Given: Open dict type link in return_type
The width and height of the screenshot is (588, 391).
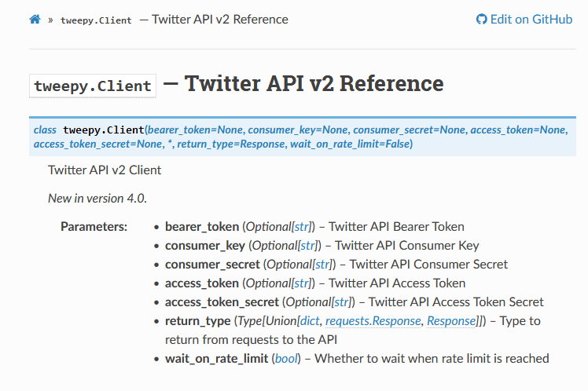Looking at the screenshot, I should click(310, 321).
